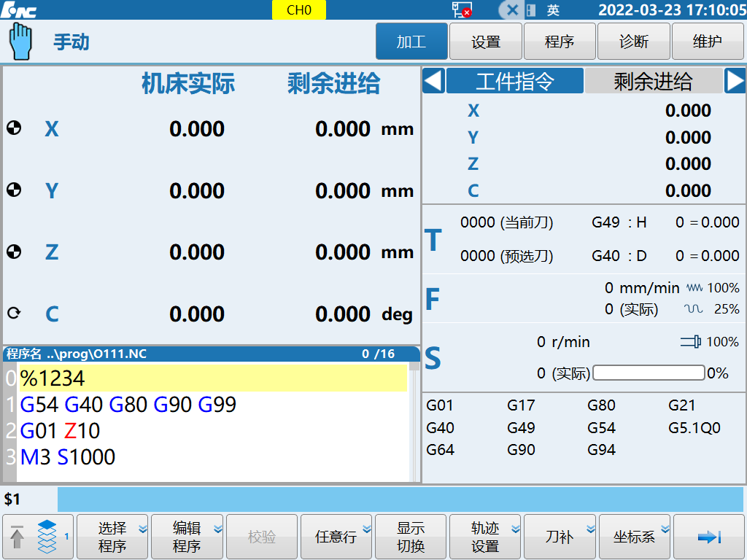Screen dimensions: 747x560
Task: Click the C rotary axis icon
Action: click(13, 314)
